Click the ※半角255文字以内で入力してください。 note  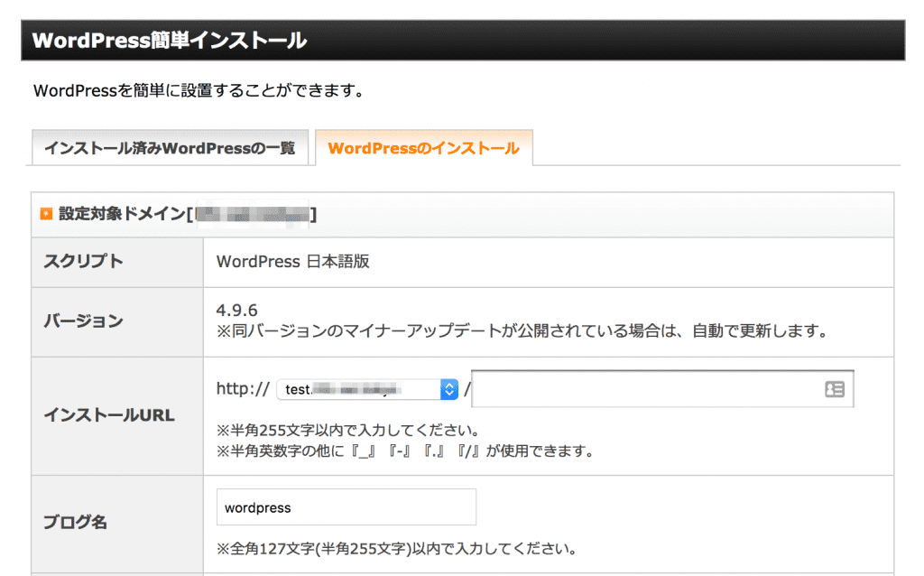point(349,430)
